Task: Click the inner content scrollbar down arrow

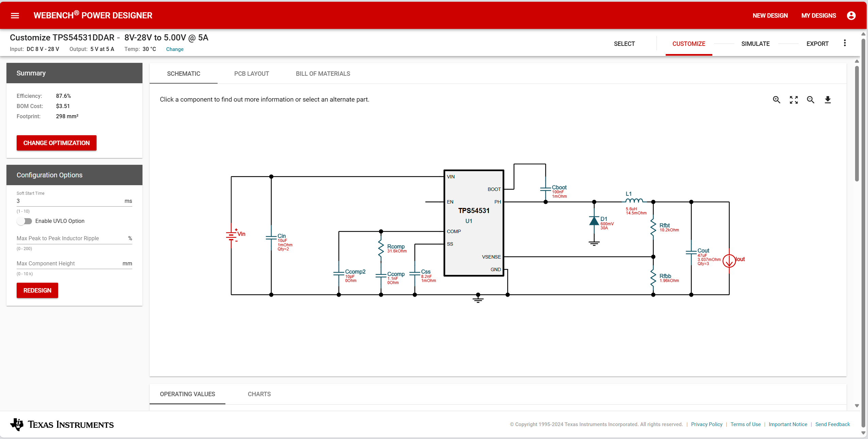Action: click(857, 406)
